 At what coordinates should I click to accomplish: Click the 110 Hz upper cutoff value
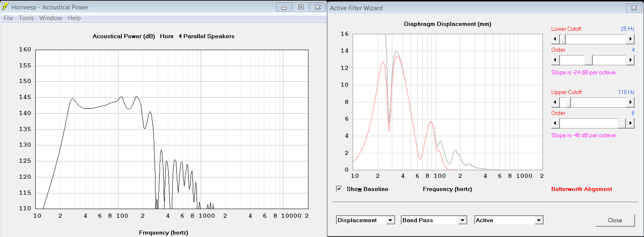[626, 92]
